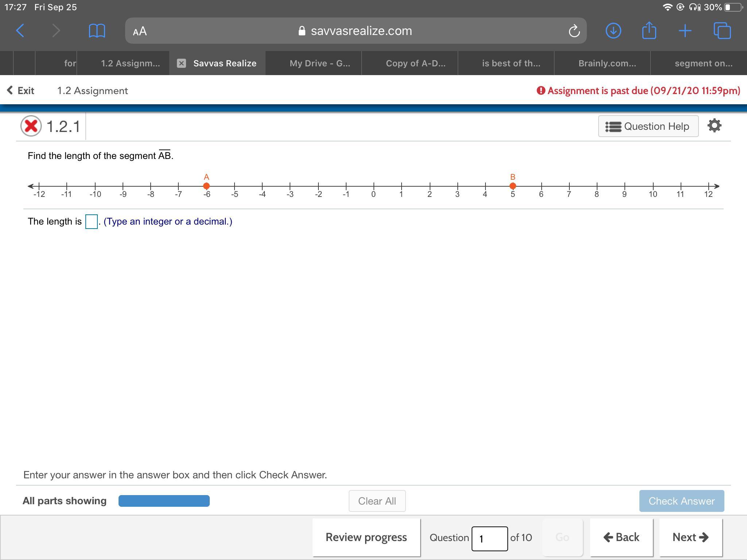
Task: Click the blue parts-showing progress bar
Action: [x=164, y=501]
